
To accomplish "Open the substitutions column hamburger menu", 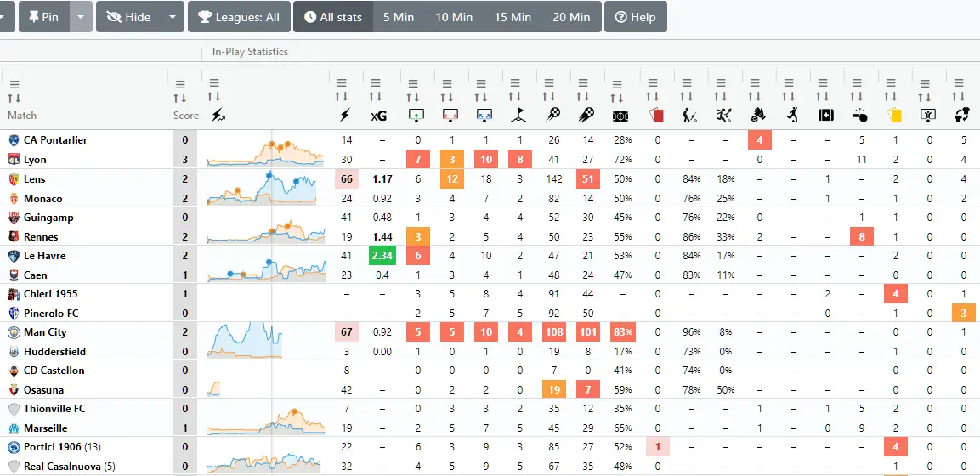I will (x=958, y=82).
